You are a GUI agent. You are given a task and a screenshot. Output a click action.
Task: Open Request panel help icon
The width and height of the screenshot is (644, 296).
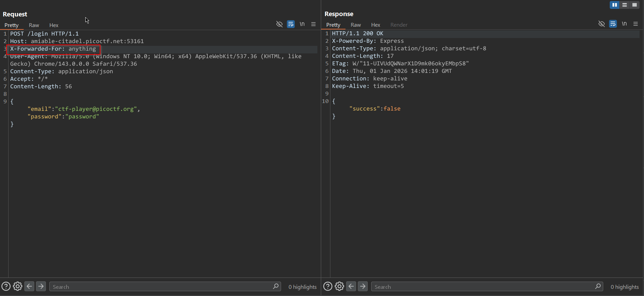[x=6, y=286]
